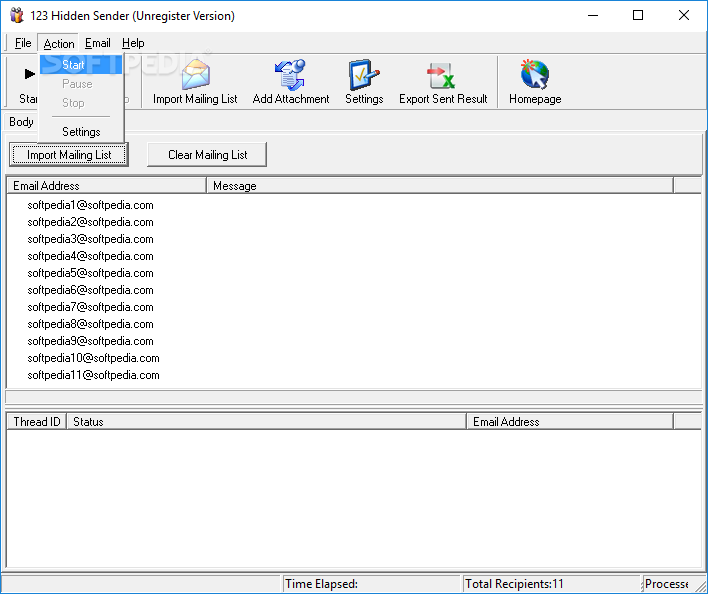Open the File menu
Image resolution: width=708 pixels, height=594 pixels.
coord(23,43)
